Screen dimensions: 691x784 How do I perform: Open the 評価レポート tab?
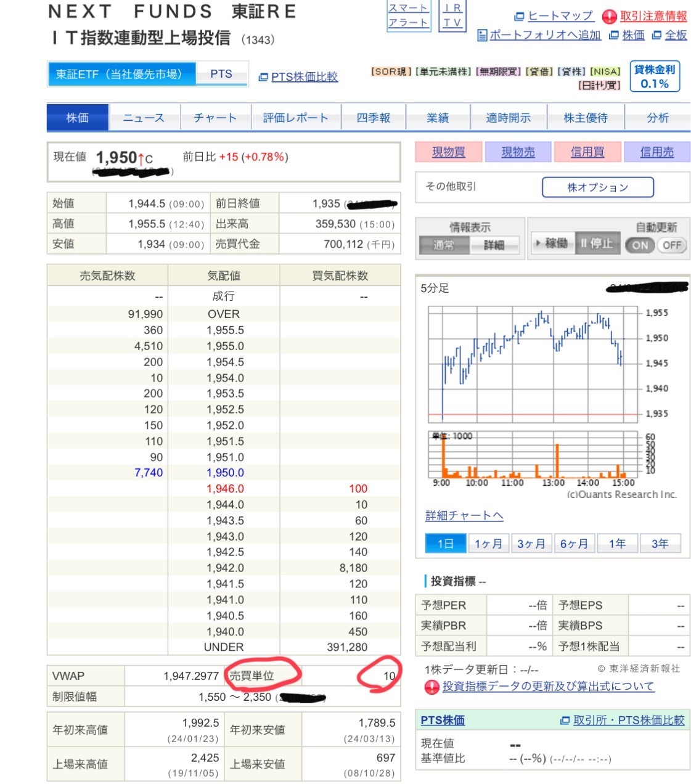pyautogui.click(x=296, y=118)
